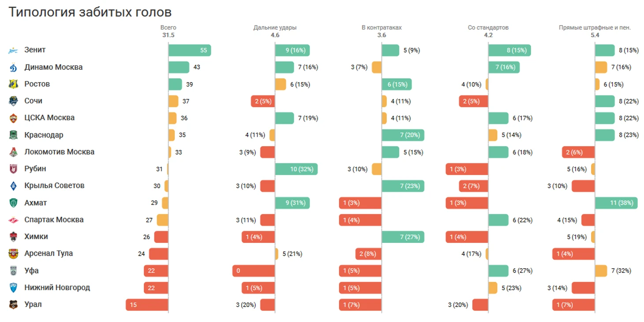The width and height of the screenshot is (644, 322).
Task: Click the Rubin club crest
Action: (13, 169)
